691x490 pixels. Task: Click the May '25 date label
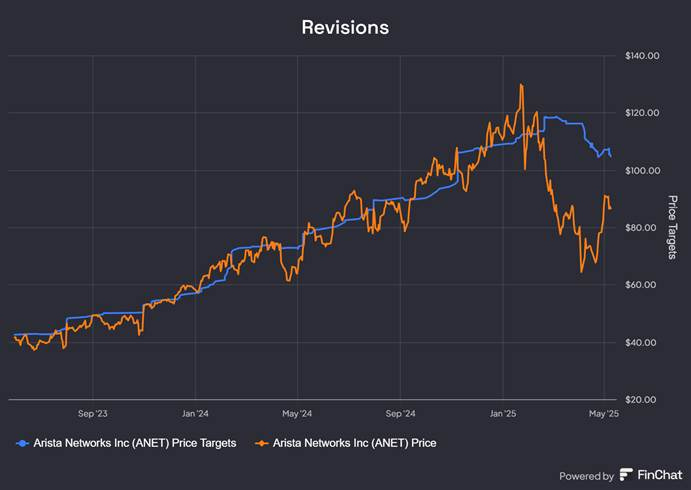click(604, 414)
